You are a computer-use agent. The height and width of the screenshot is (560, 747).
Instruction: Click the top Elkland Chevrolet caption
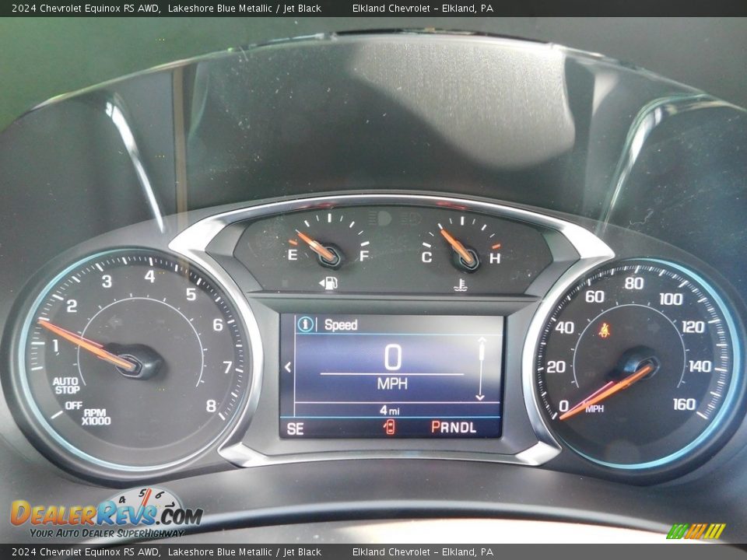(x=423, y=8)
